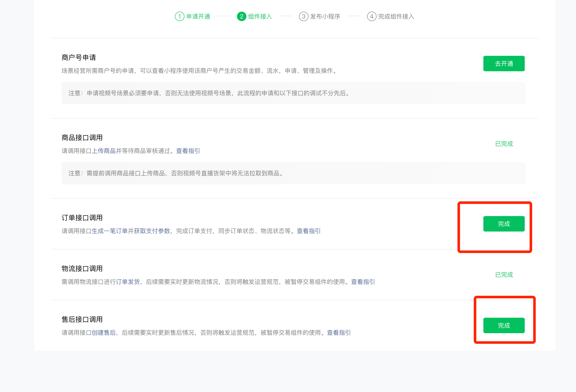Open 查看指引 link under 售后接口调用
The height and width of the screenshot is (392, 576).
pos(339,333)
